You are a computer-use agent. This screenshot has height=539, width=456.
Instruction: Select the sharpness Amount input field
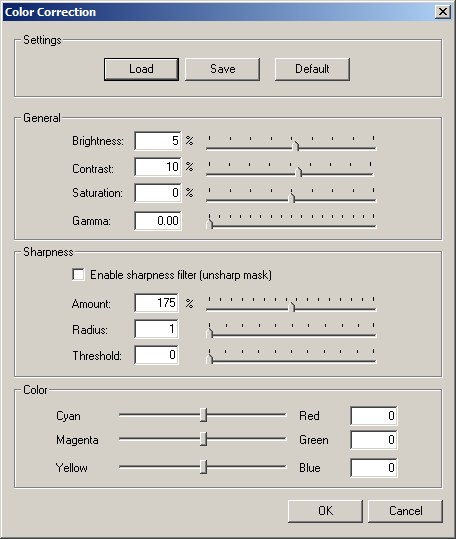(156, 303)
